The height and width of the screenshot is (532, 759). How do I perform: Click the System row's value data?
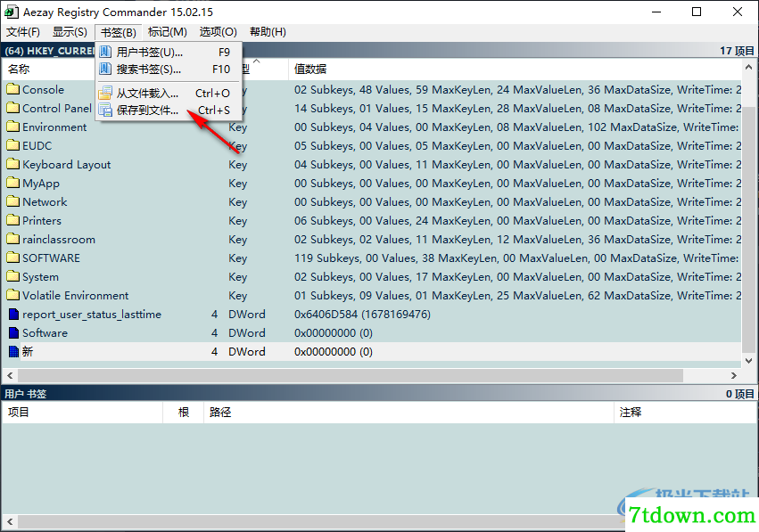[517, 276]
